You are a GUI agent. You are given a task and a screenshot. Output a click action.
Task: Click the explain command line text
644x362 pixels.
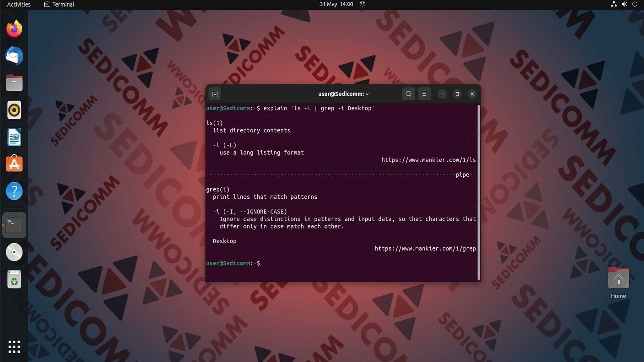coord(319,108)
